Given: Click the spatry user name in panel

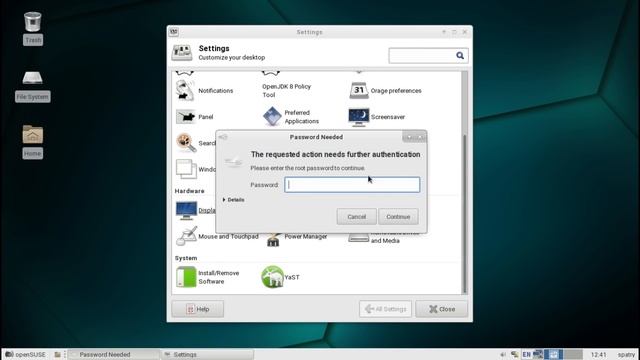Looking at the screenshot, I should pyautogui.click(x=626, y=355).
